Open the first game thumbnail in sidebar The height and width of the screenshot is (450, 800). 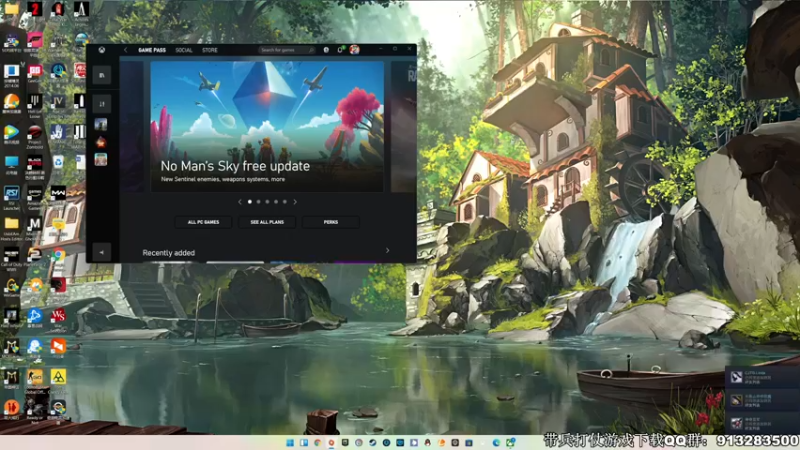point(101,124)
